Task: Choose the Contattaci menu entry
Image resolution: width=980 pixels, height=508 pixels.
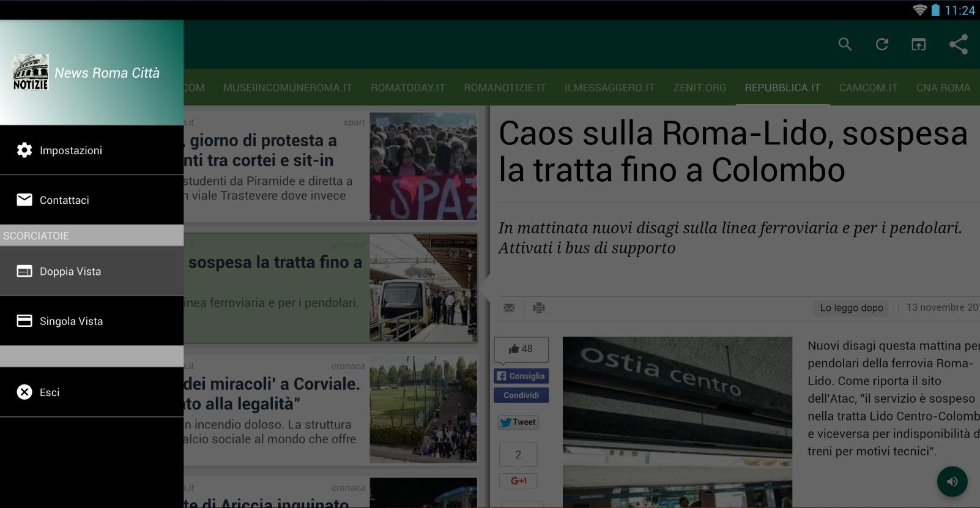Action: pyautogui.click(x=92, y=200)
